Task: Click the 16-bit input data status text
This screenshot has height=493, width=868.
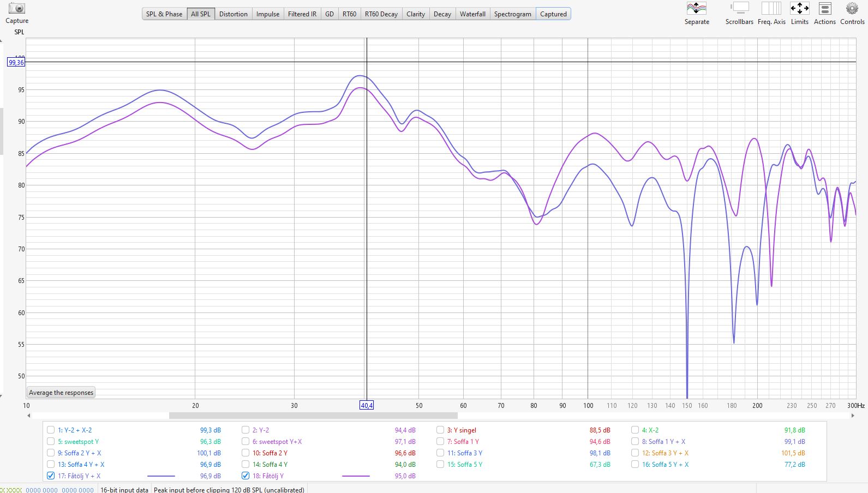Action: tap(124, 490)
